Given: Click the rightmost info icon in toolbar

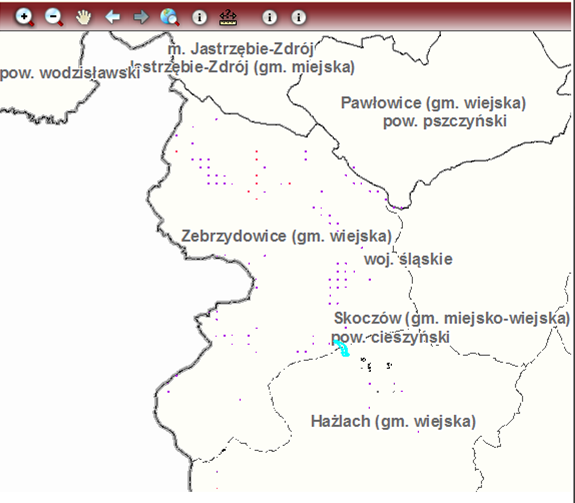Looking at the screenshot, I should click(299, 17).
